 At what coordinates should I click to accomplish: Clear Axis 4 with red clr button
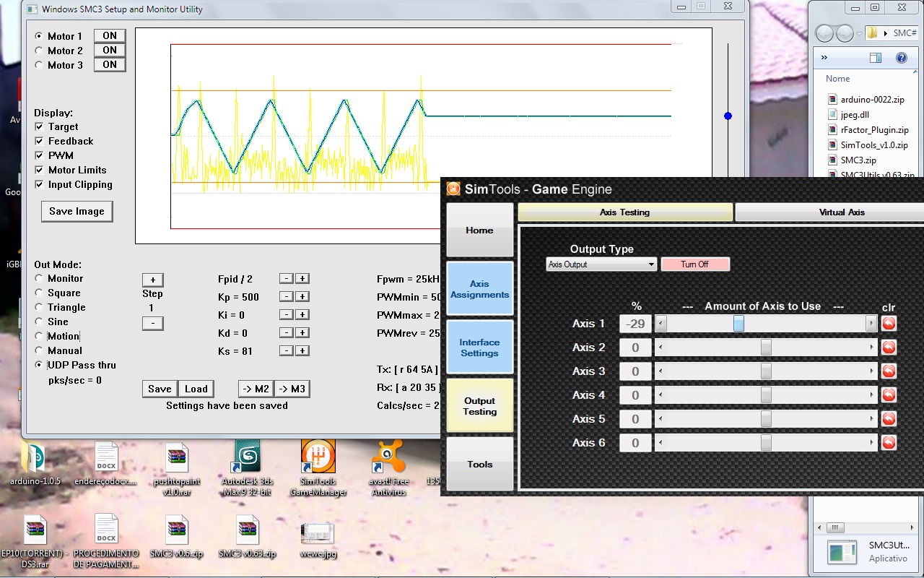click(889, 395)
